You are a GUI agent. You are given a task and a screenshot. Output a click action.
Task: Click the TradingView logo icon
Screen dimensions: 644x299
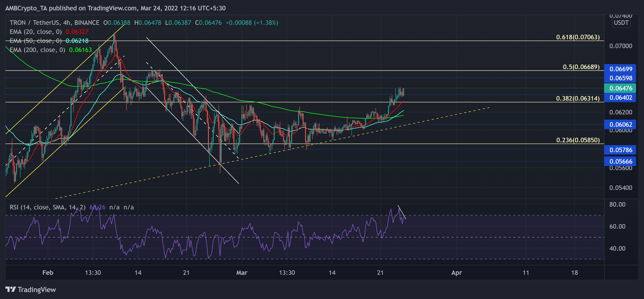(11, 290)
